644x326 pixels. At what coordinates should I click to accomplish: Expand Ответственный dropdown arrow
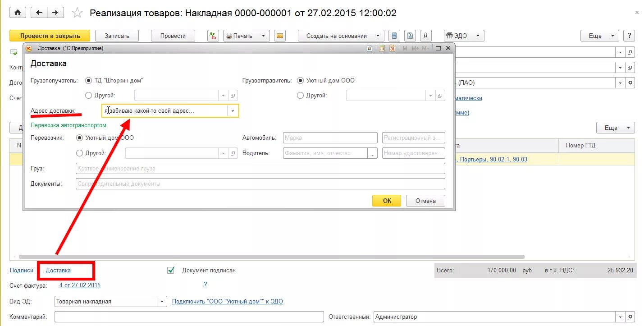coord(621,317)
